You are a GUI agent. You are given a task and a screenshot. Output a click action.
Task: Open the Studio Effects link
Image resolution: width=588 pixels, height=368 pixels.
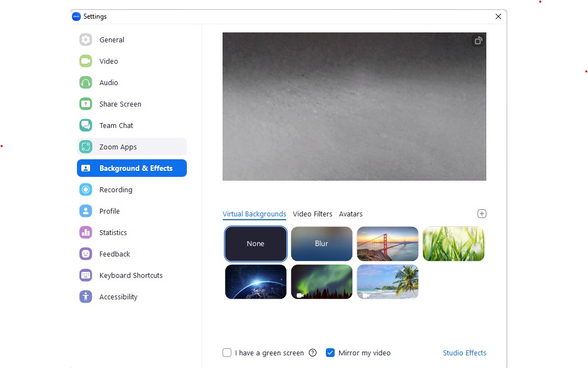tap(464, 353)
